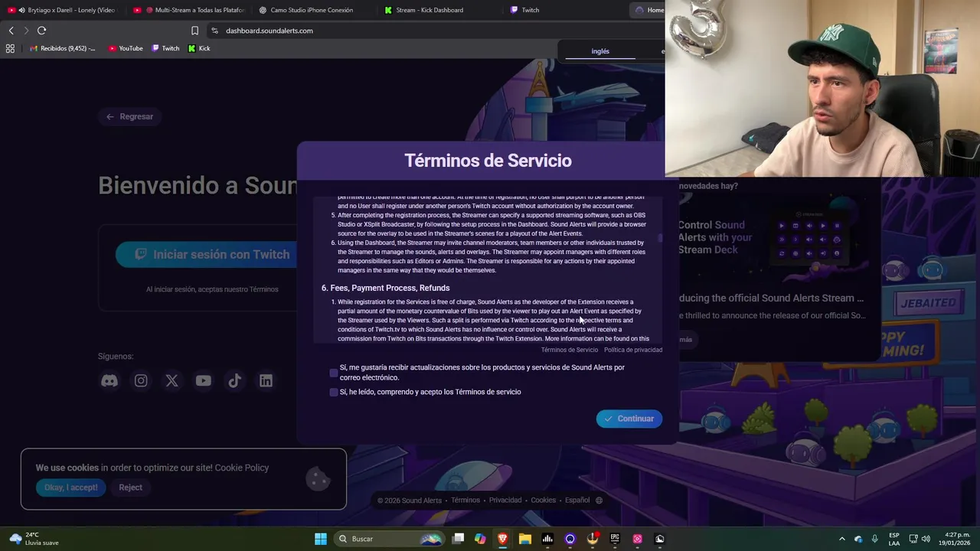Viewport: 980px width, 551px height.
Task: Click the globe icon in the footer
Action: [x=599, y=500]
